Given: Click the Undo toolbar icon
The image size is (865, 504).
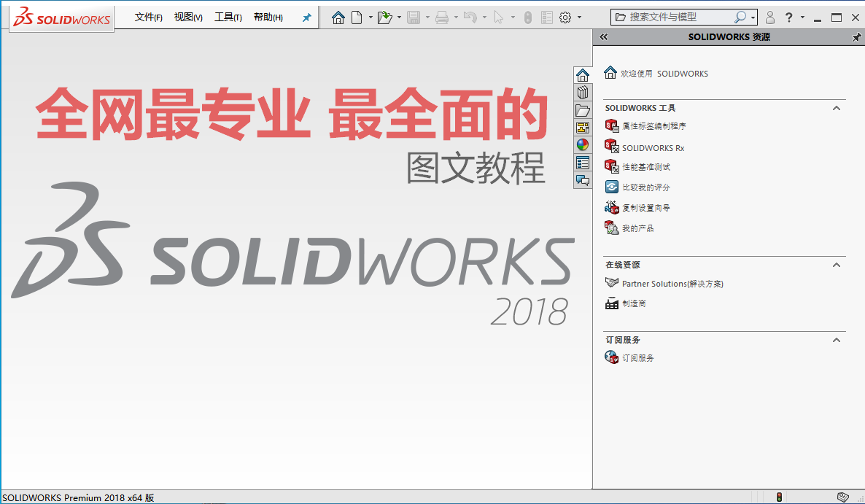Looking at the screenshot, I should (470, 18).
